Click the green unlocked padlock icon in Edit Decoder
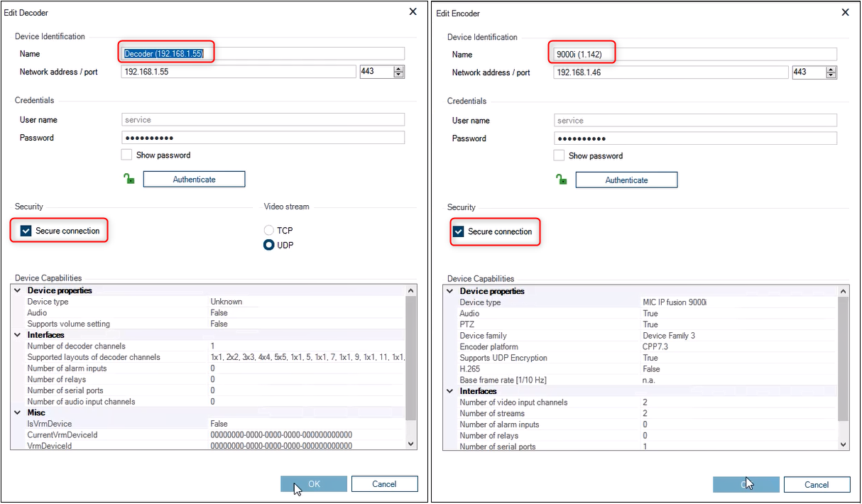862x504 pixels. point(129,180)
